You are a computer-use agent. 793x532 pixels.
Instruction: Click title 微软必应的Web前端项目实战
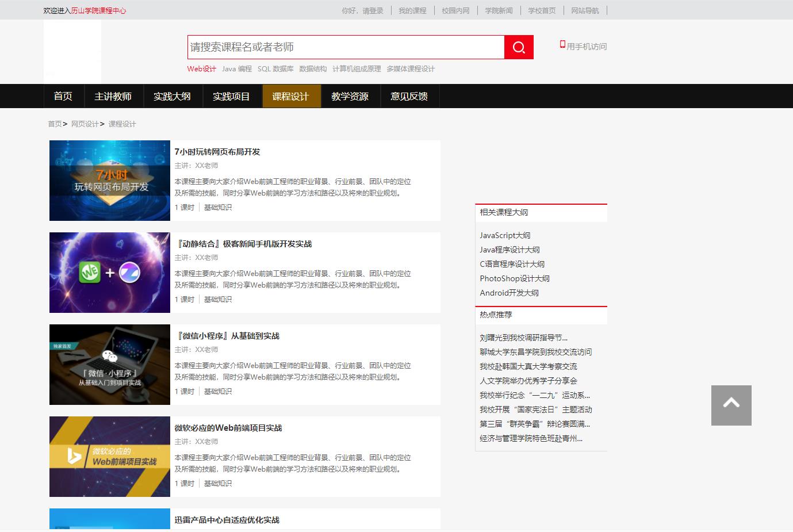228,428
